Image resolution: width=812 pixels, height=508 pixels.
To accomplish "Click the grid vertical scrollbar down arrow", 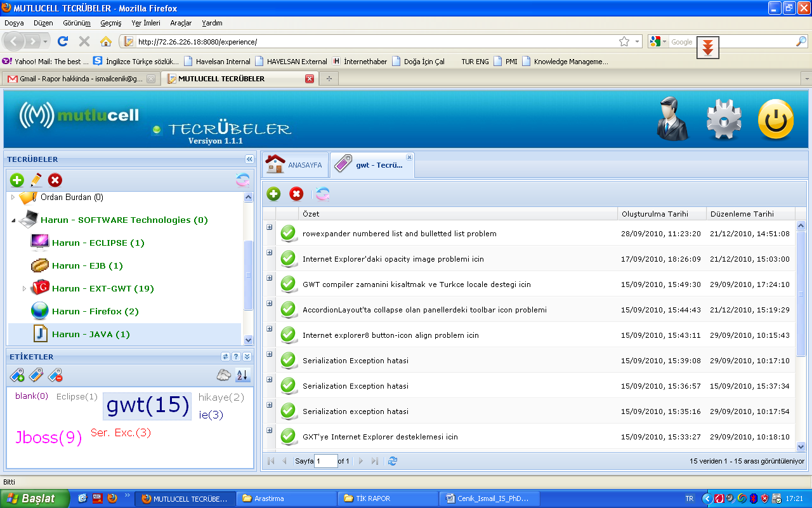I will [801, 446].
